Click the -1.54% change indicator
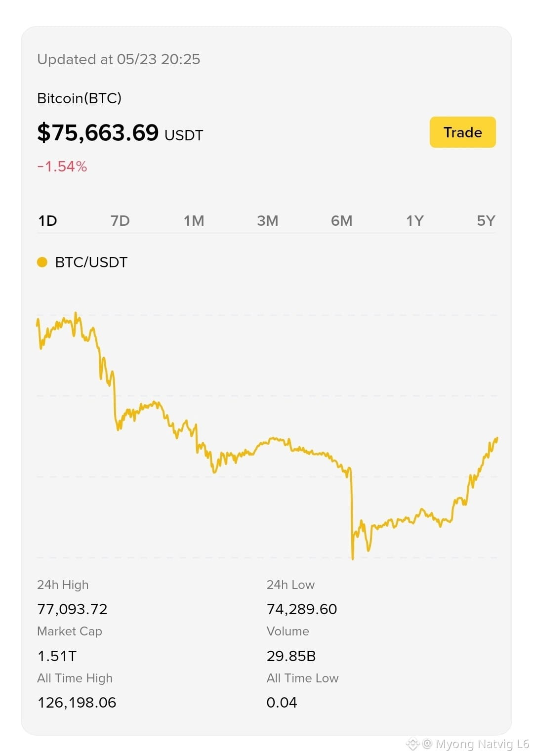Image resolution: width=533 pixels, height=756 pixels. coord(62,167)
